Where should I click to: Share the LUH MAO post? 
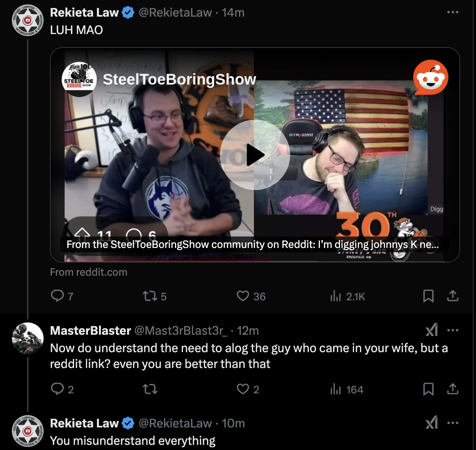(x=453, y=296)
